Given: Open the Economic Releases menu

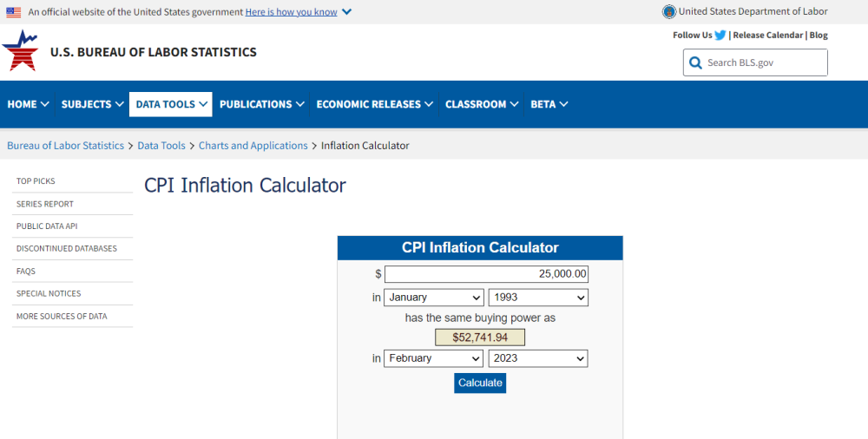Looking at the screenshot, I should [x=374, y=104].
